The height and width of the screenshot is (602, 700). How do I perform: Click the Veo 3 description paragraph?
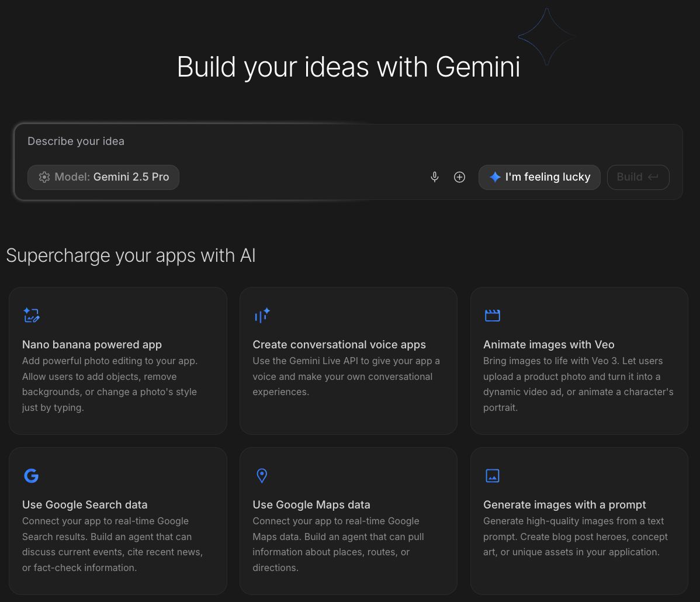[x=578, y=384]
